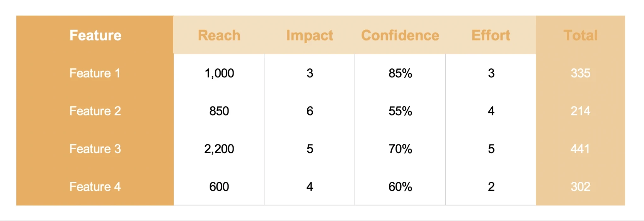Click the Impact column header
Screen dimensions: 644x221
click(310, 35)
